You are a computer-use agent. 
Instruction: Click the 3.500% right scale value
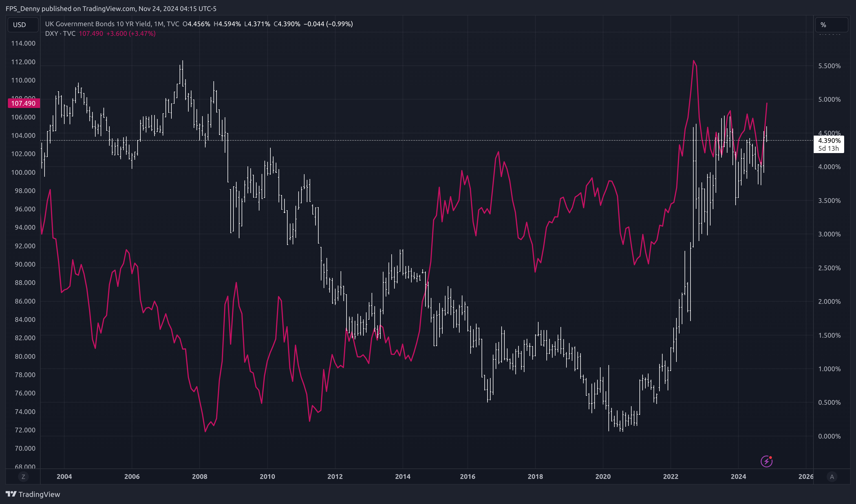point(829,201)
